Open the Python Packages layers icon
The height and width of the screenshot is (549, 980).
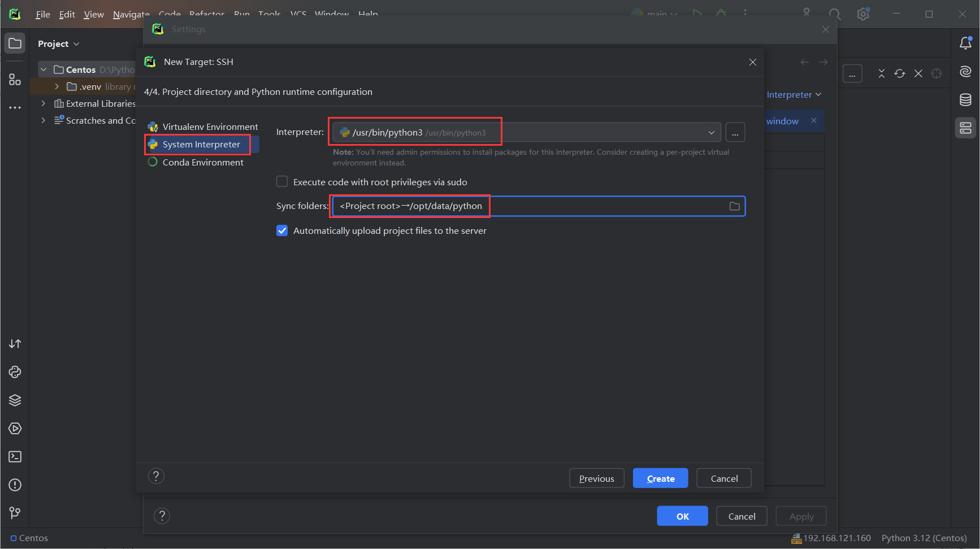[x=15, y=400]
